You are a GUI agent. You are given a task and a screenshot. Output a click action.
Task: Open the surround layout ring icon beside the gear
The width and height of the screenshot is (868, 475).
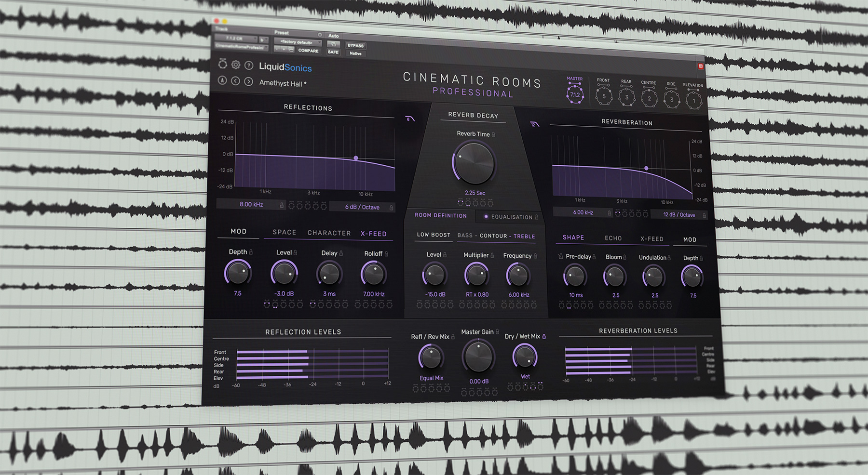(x=222, y=64)
